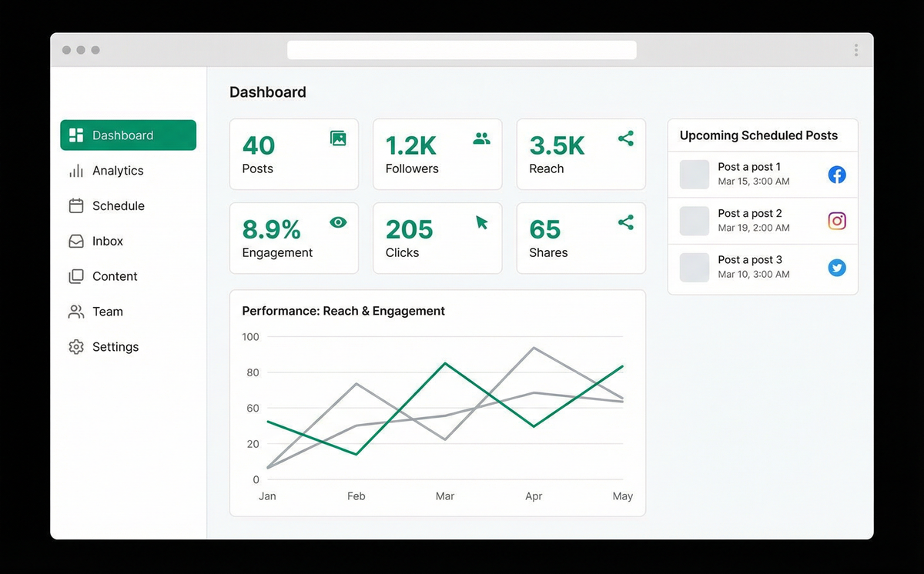Select the Content pages icon in sidebar
The height and width of the screenshot is (574, 924).
pyautogui.click(x=75, y=276)
